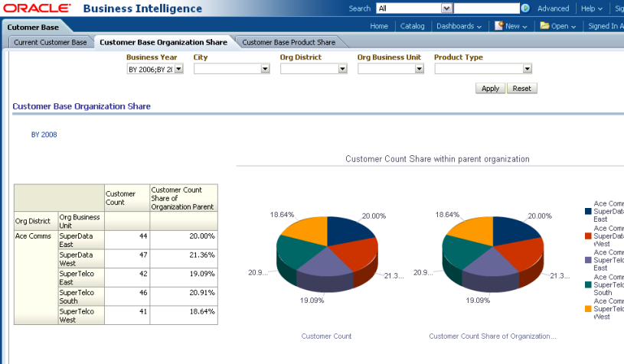Click the Advanced search link

[x=553, y=8]
